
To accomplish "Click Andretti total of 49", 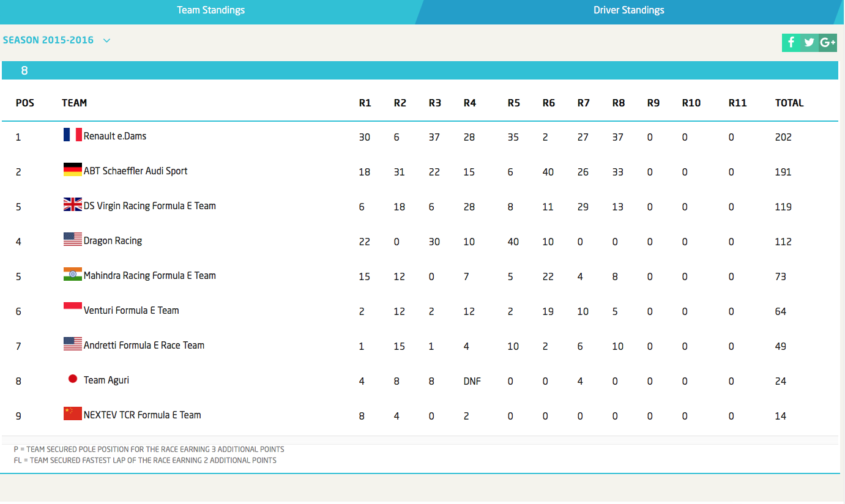I will click(780, 346).
